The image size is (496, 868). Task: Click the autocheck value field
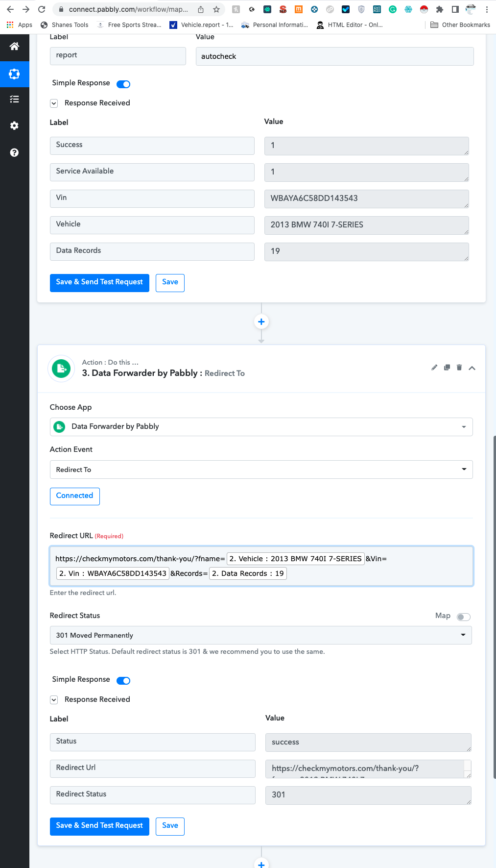[334, 56]
